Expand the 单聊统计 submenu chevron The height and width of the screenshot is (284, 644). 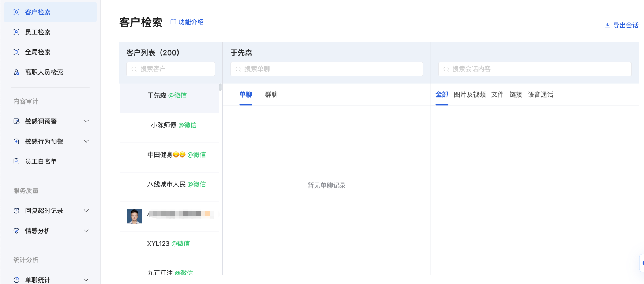click(86, 280)
